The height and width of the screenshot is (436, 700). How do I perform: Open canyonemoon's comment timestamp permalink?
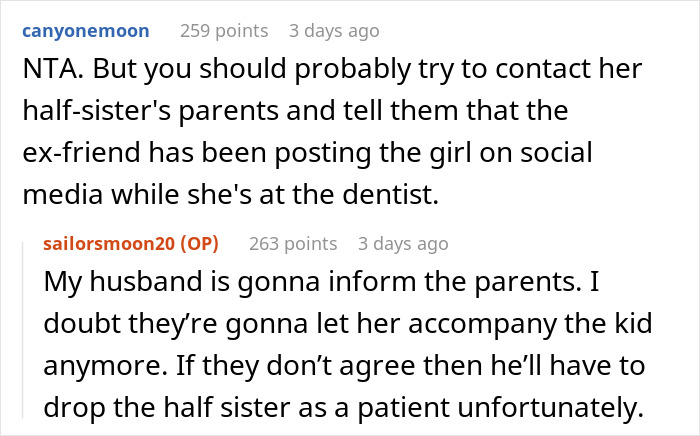(x=333, y=31)
